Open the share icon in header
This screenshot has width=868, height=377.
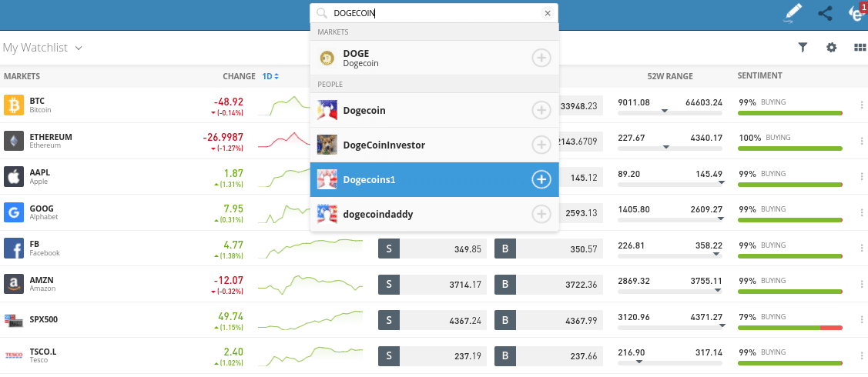(x=825, y=13)
